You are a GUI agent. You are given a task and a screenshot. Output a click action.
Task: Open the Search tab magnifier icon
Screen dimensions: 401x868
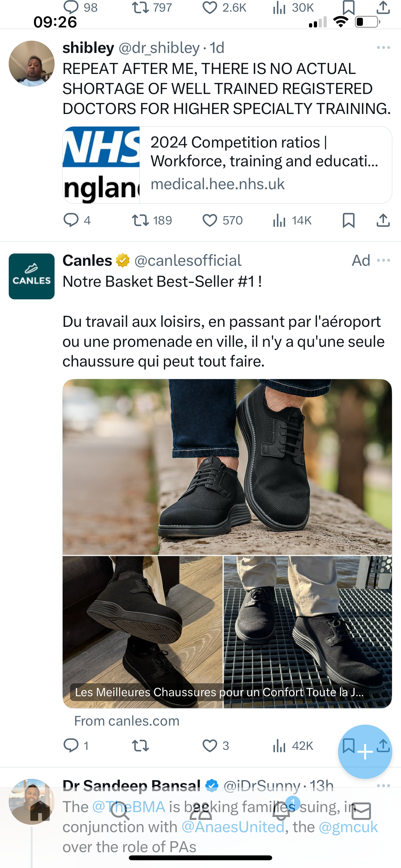pyautogui.click(x=120, y=811)
